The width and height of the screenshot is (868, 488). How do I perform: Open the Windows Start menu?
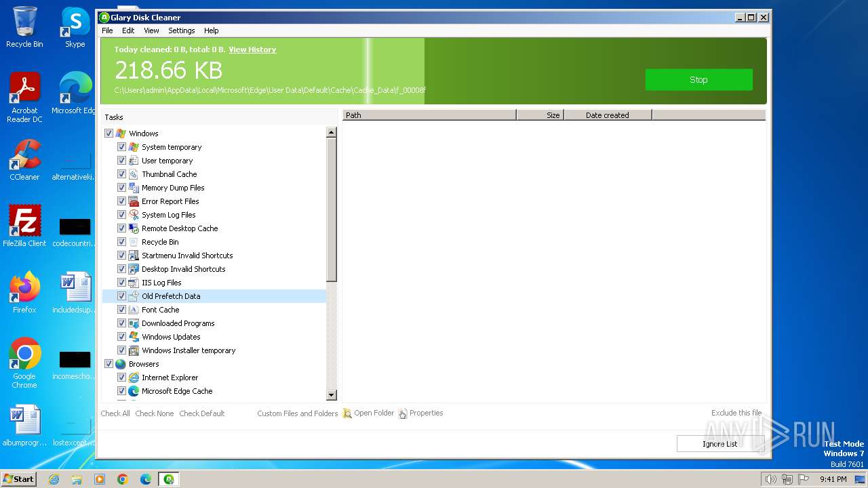(x=18, y=479)
